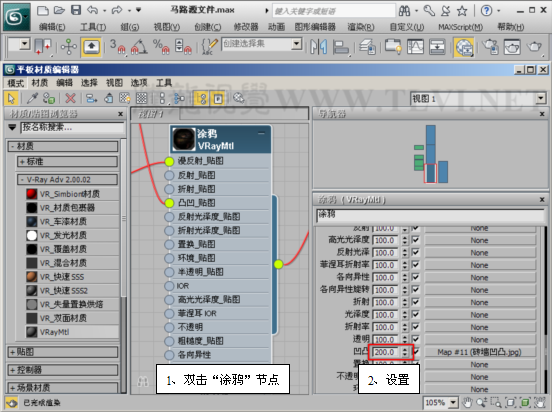Open curve editor icon
This screenshot has height=412, width=552.
pos(415,47)
